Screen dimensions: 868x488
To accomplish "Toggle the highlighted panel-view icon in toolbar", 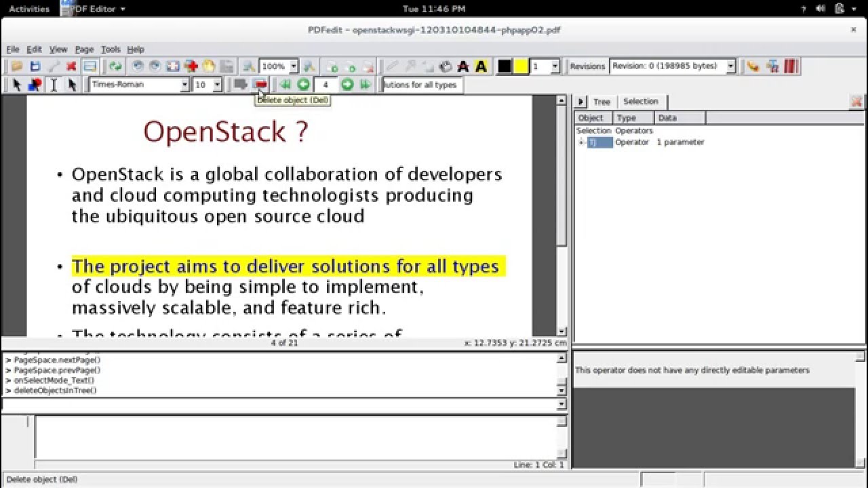I will [x=90, y=66].
